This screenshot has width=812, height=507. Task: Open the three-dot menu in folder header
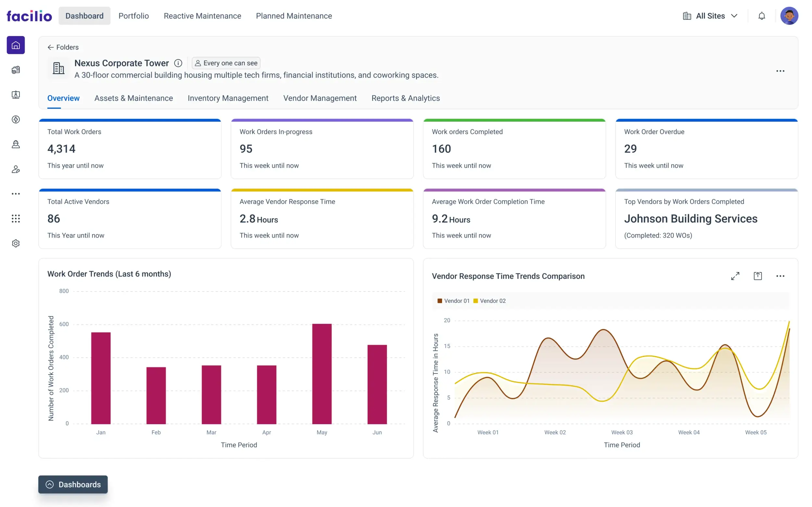pos(780,71)
